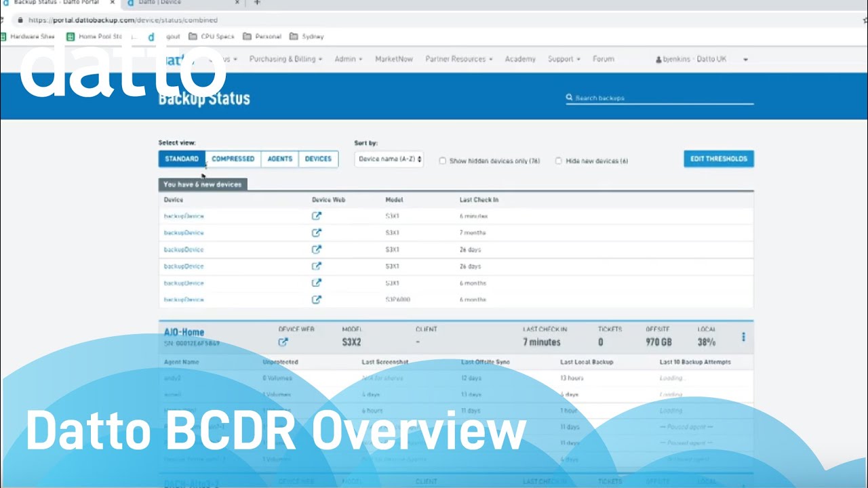Open MarketNow in navigation bar
The image size is (868, 488).
tap(394, 59)
